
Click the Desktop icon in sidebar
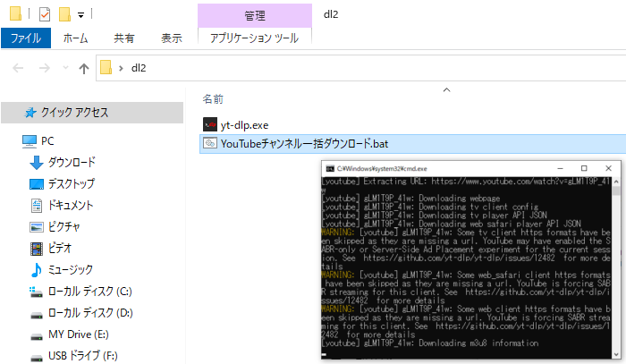coord(37,184)
